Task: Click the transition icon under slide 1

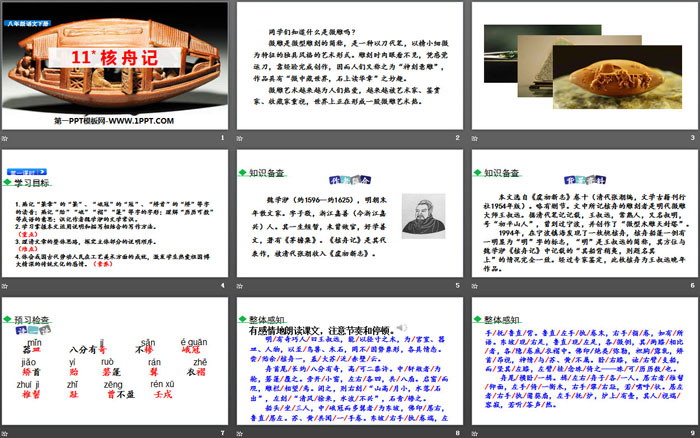Action: [8, 137]
